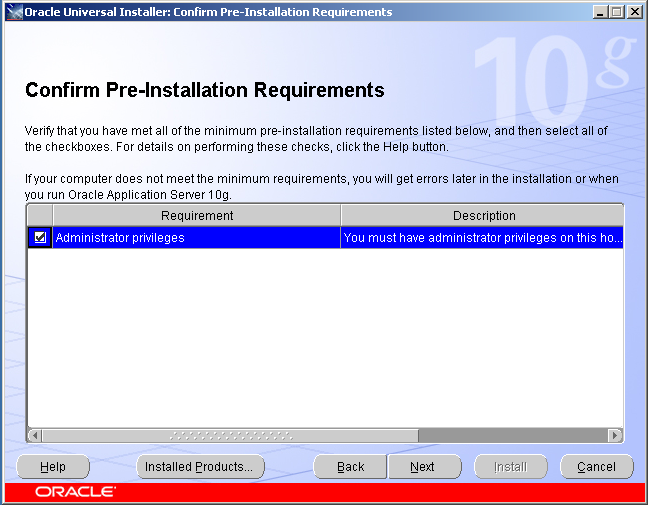The width and height of the screenshot is (648, 505).
Task: Click the Requirement column header
Action: [197, 215]
